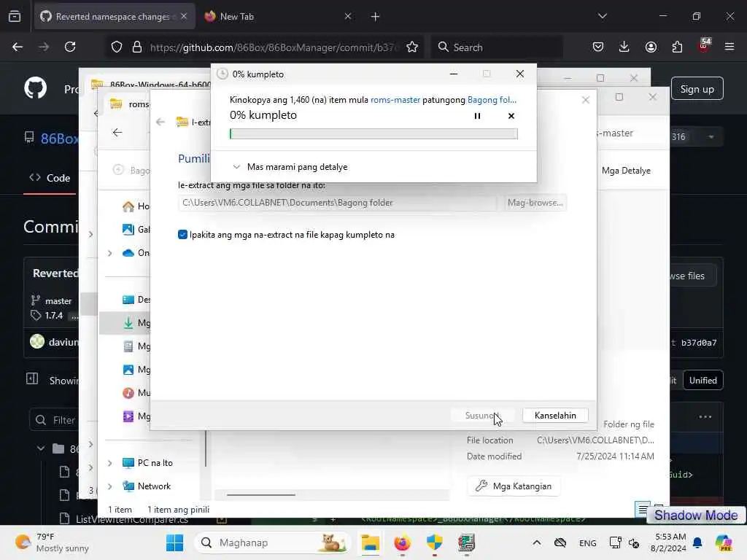Open the notifications bell in tray

[697, 542]
